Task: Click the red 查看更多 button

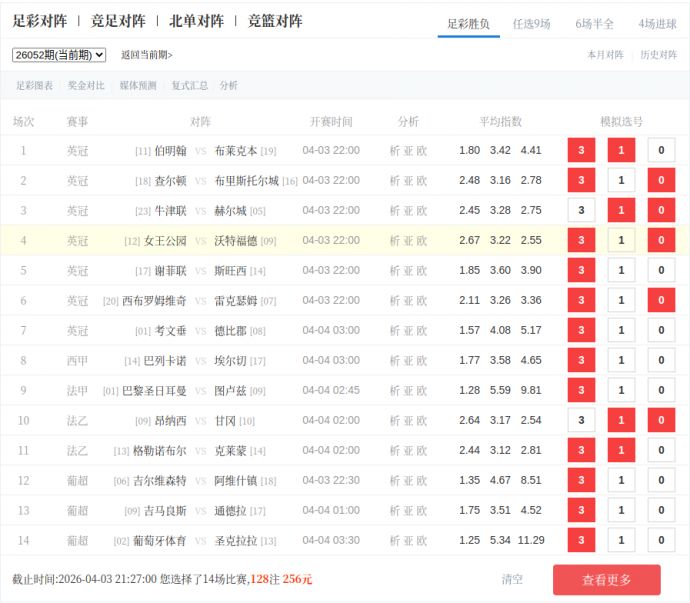Action: [606, 580]
